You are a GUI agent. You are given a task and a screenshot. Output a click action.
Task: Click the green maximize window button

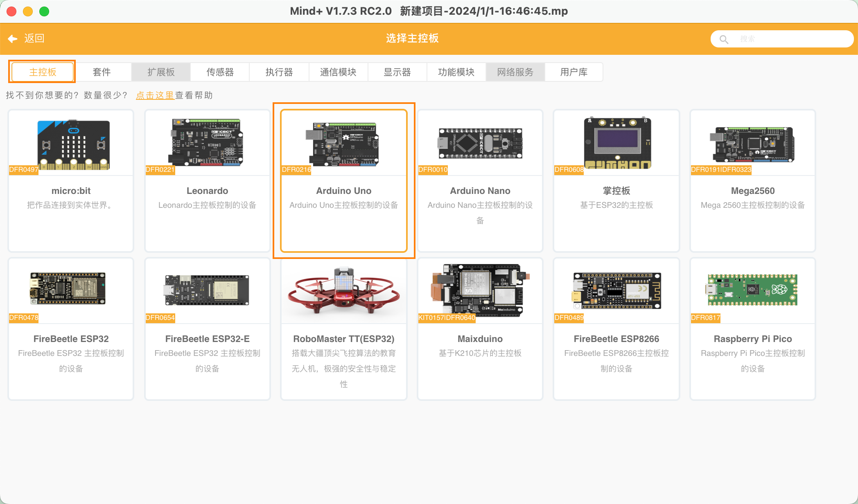(x=44, y=11)
